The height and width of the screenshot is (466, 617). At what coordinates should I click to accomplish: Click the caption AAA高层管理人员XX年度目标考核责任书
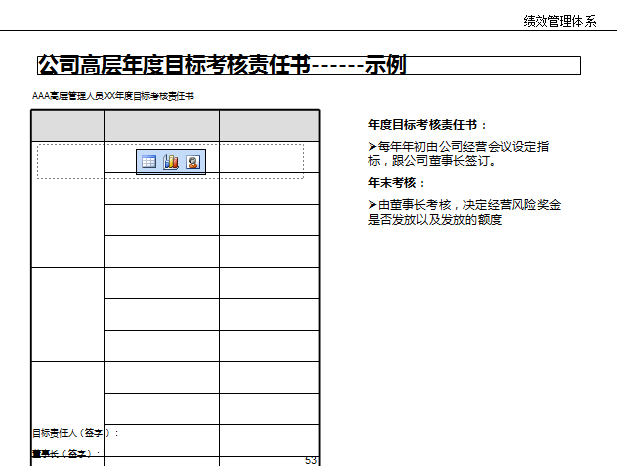[113, 96]
